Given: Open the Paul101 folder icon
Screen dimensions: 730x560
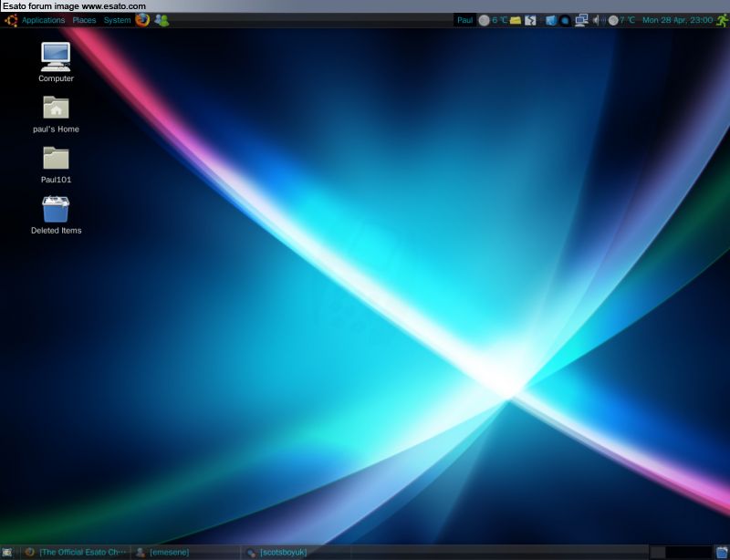Looking at the screenshot, I should [x=56, y=158].
